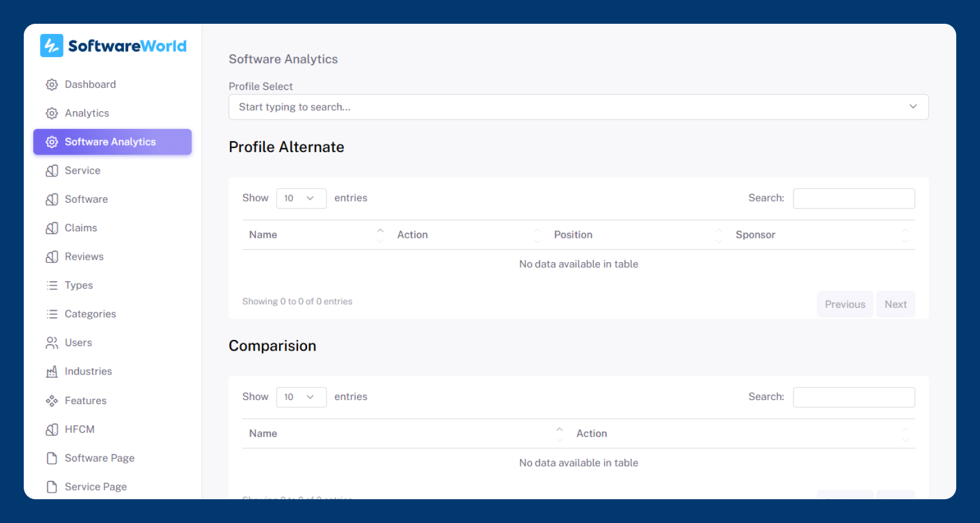Click the Industries factory icon

pyautogui.click(x=52, y=371)
